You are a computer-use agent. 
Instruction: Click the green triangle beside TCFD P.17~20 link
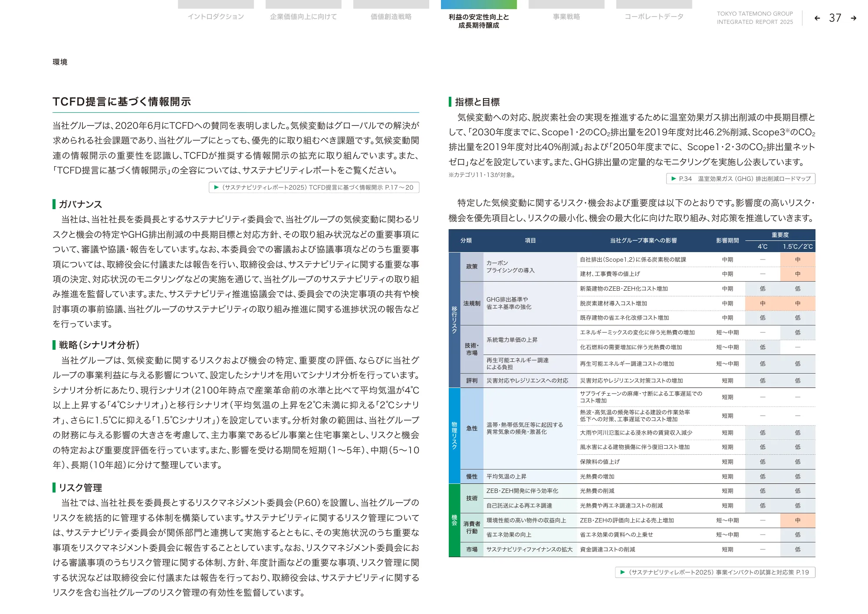[x=216, y=187]
